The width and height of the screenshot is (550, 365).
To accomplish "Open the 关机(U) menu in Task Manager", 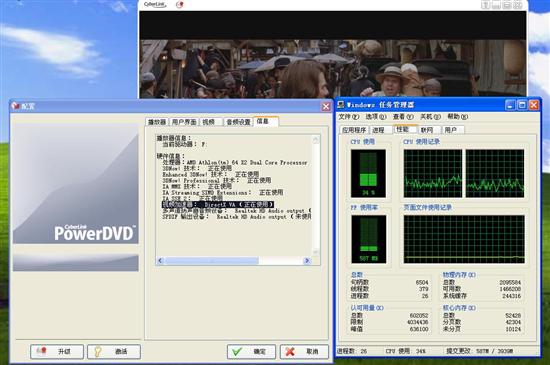I will (430, 117).
